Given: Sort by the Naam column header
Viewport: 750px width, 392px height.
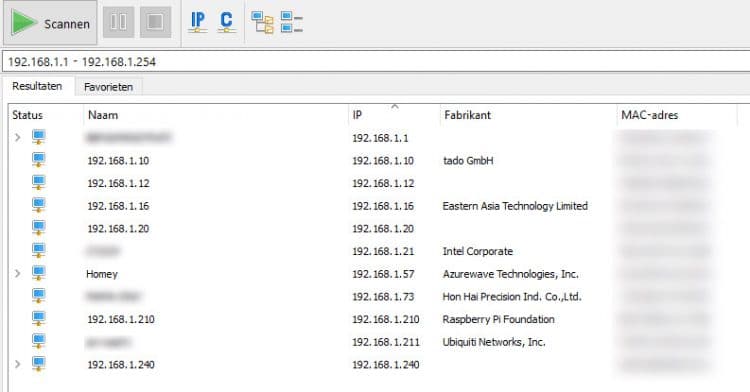Looking at the screenshot, I should click(x=103, y=115).
